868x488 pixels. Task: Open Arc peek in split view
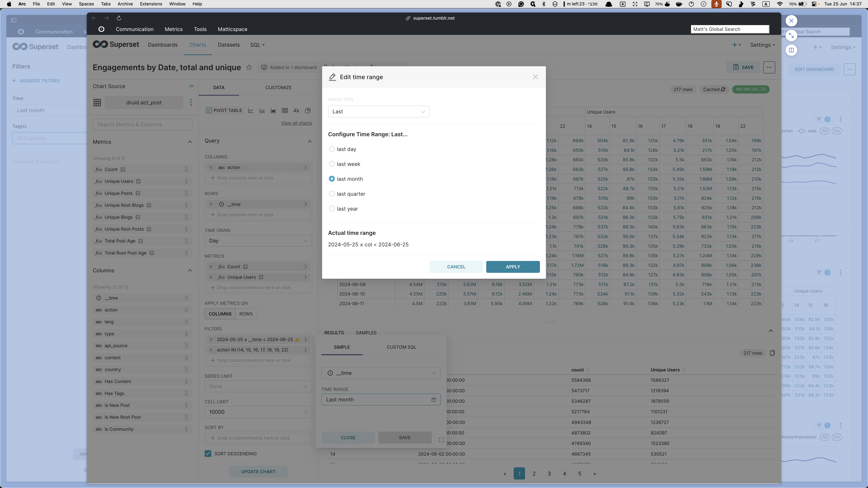[791, 50]
